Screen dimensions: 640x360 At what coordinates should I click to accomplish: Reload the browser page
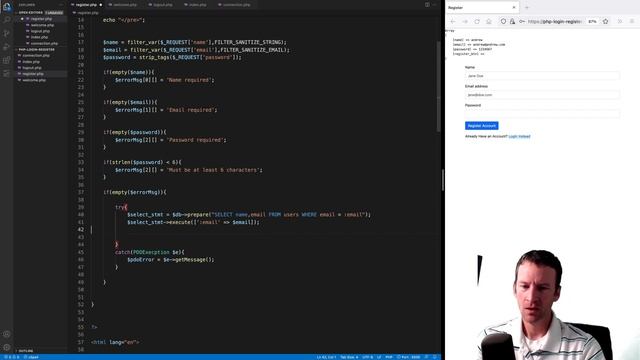click(x=477, y=21)
